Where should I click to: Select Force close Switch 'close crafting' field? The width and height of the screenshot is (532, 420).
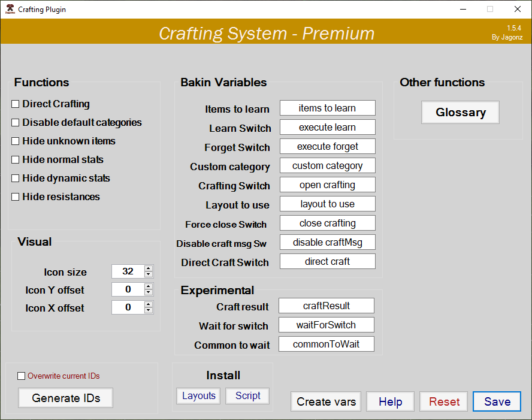(x=328, y=223)
